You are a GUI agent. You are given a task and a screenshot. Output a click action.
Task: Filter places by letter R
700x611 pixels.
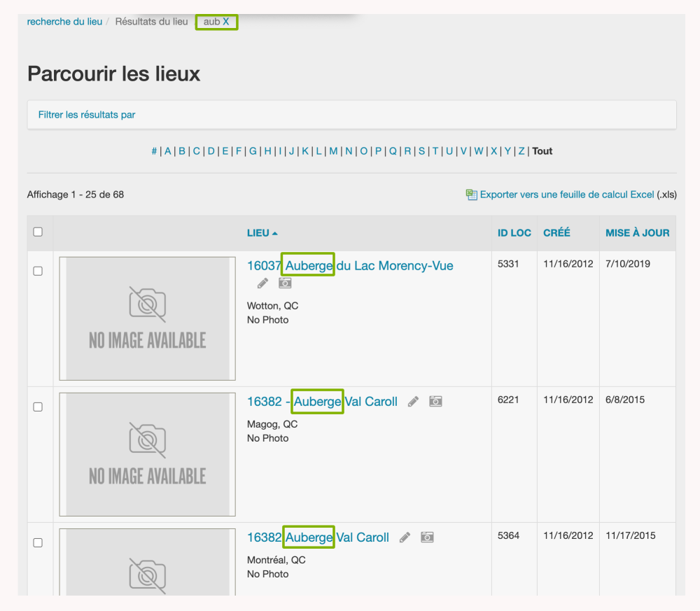coord(407,151)
